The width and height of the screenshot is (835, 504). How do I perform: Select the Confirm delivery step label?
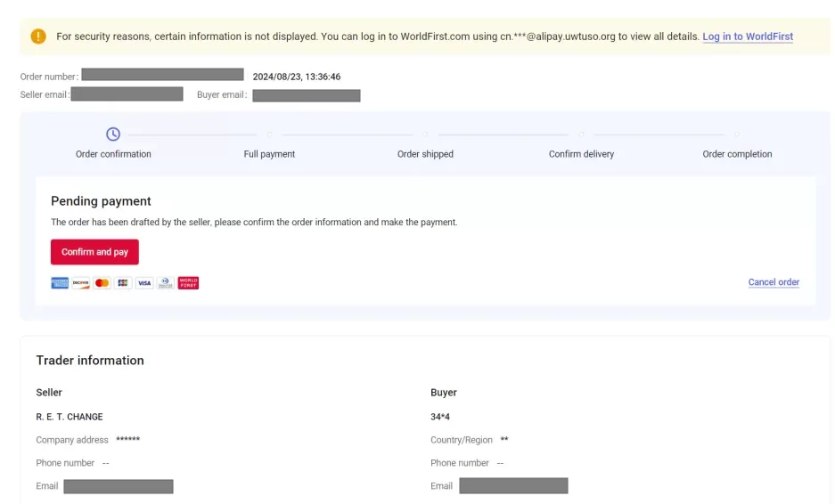(x=581, y=154)
